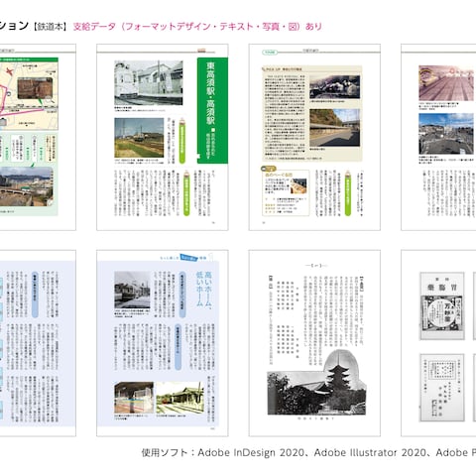
Task: Select the small yellow-bordered info box with photo
Action: point(286,192)
